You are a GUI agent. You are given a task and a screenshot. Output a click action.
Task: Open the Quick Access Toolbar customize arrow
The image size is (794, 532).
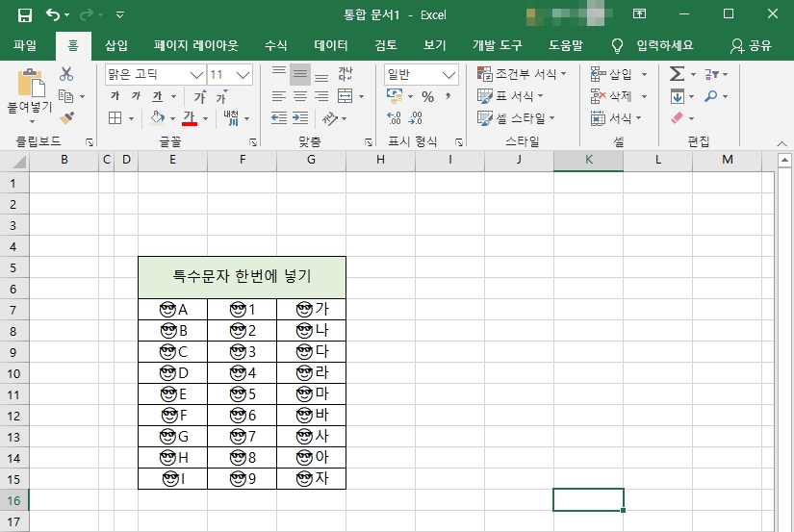[120, 14]
